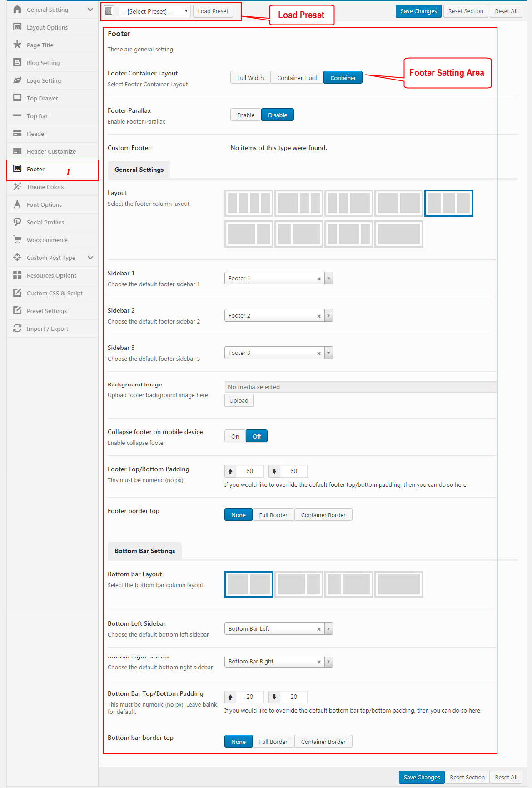Screen dimensions: 532x788
Task: Click the Woocommerce cart icon
Action: (17, 239)
